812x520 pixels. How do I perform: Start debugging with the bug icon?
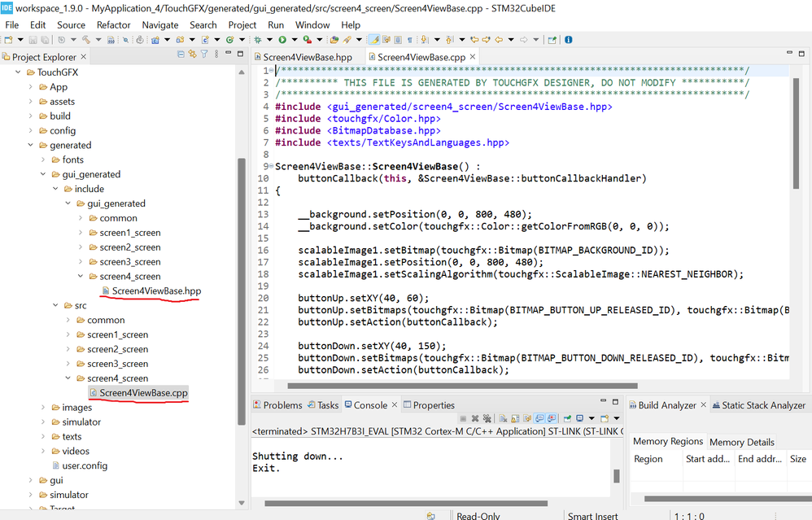tap(257, 39)
